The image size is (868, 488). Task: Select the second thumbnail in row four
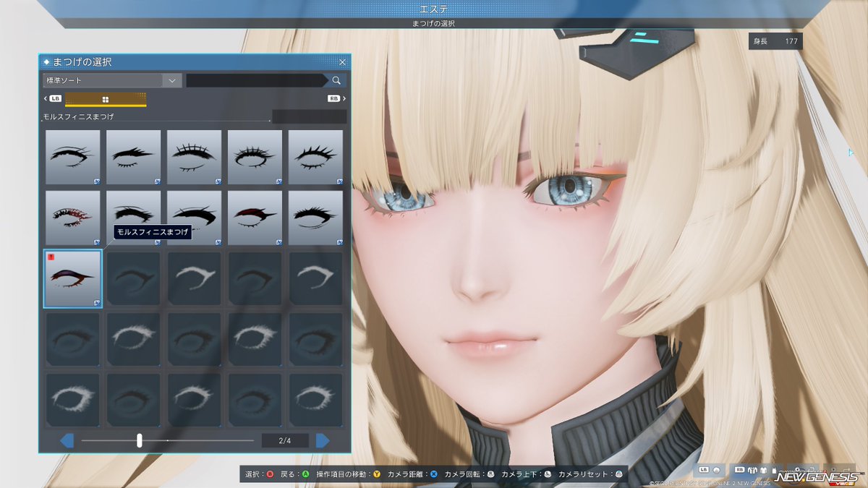click(x=134, y=339)
